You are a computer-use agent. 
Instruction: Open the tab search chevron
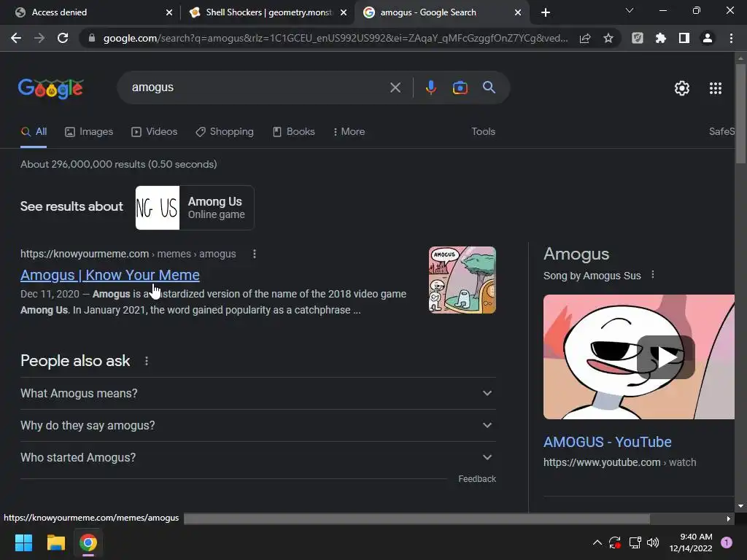[x=630, y=10]
